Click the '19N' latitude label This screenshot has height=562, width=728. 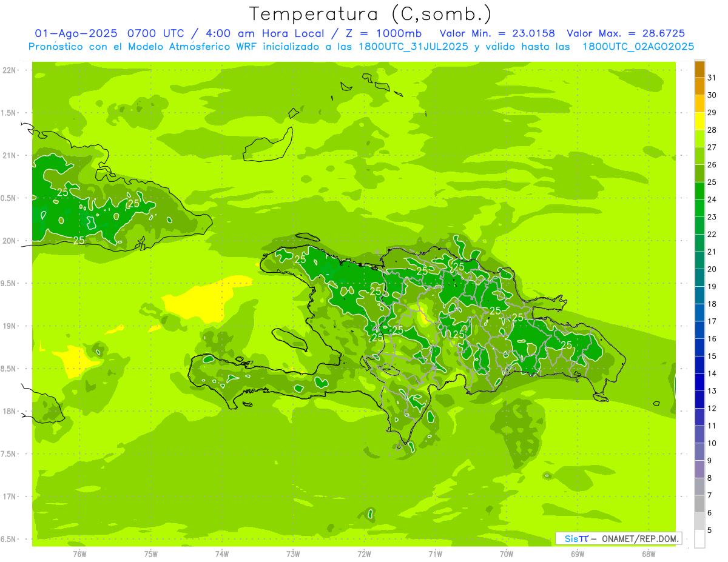coord(10,326)
